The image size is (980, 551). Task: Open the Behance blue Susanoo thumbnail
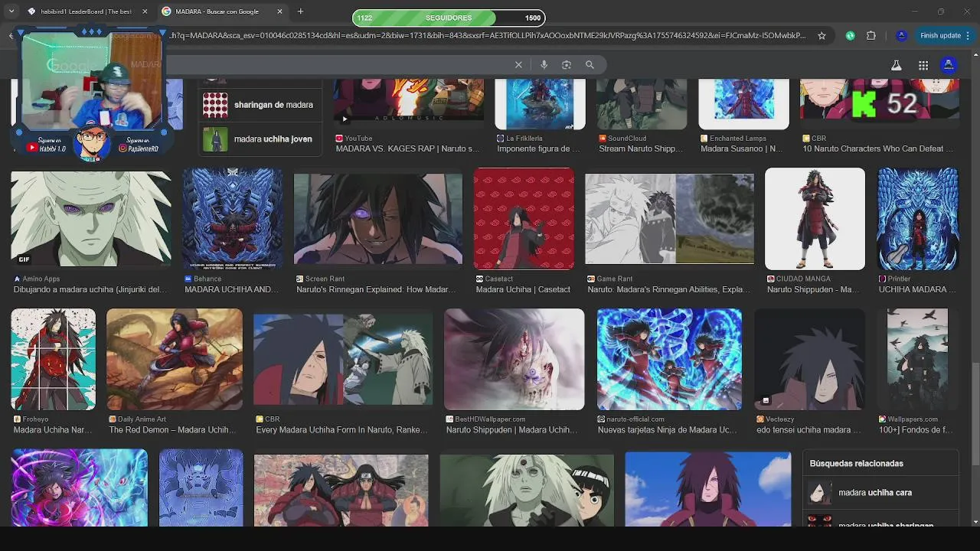tap(232, 218)
